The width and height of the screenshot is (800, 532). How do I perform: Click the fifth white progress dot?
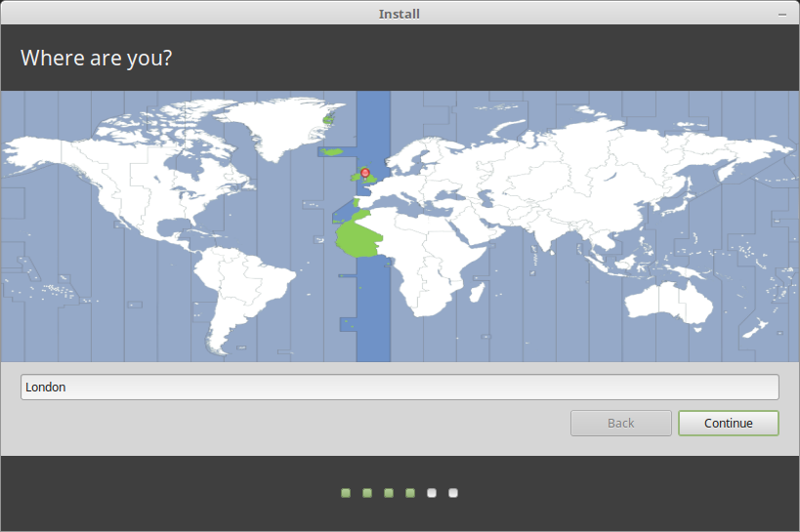pos(432,493)
